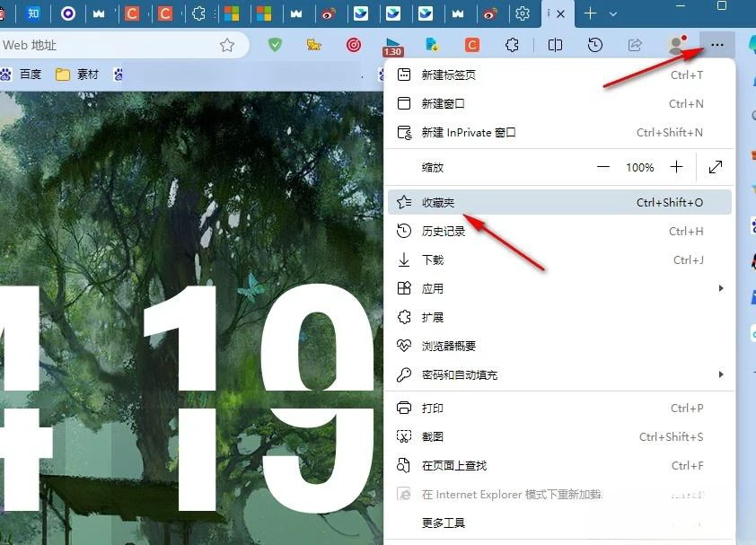Open the Extensions puzzle icon in toolbar
The height and width of the screenshot is (545, 756).
pyautogui.click(x=512, y=45)
